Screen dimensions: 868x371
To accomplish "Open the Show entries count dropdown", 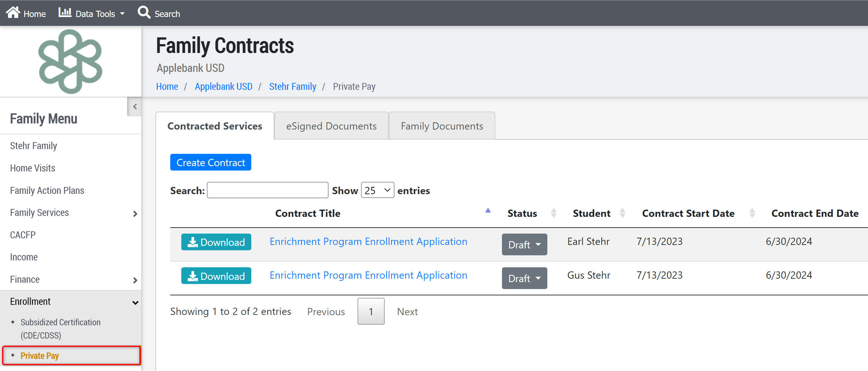I will 377,190.
